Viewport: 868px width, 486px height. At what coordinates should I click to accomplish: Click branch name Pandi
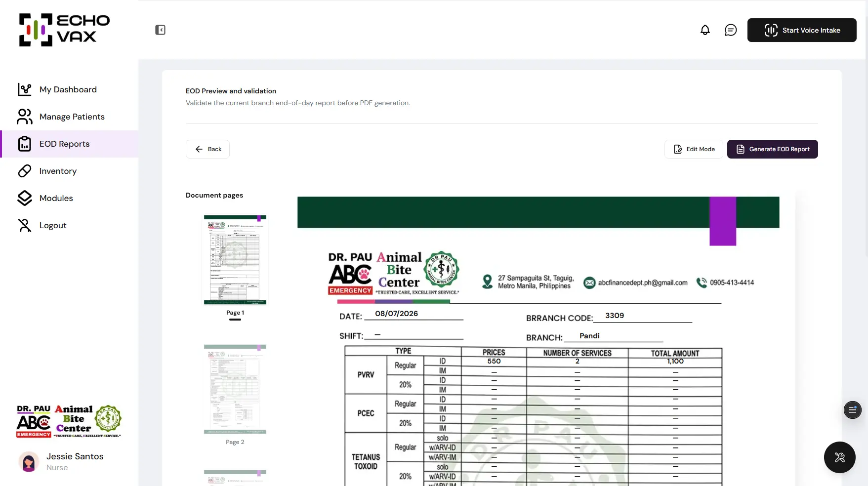pyautogui.click(x=589, y=336)
